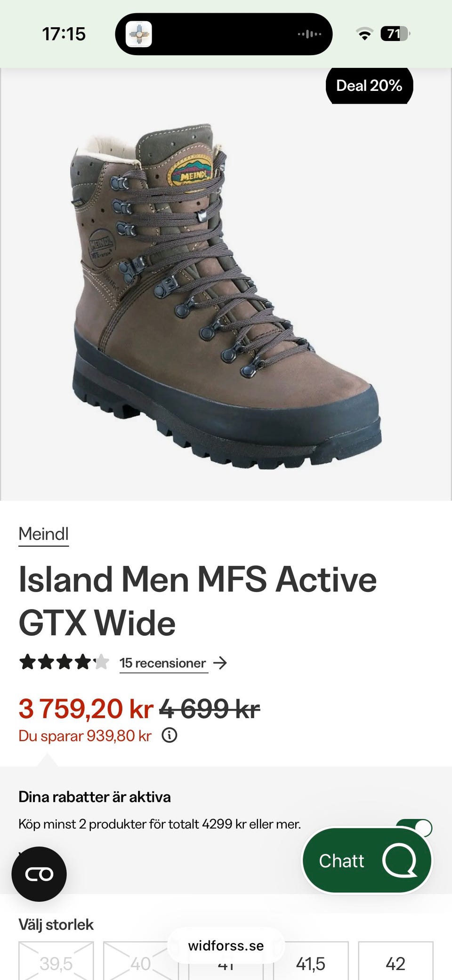Tap the Wi-Fi status icon
The width and height of the screenshot is (452, 980).
click(x=364, y=34)
